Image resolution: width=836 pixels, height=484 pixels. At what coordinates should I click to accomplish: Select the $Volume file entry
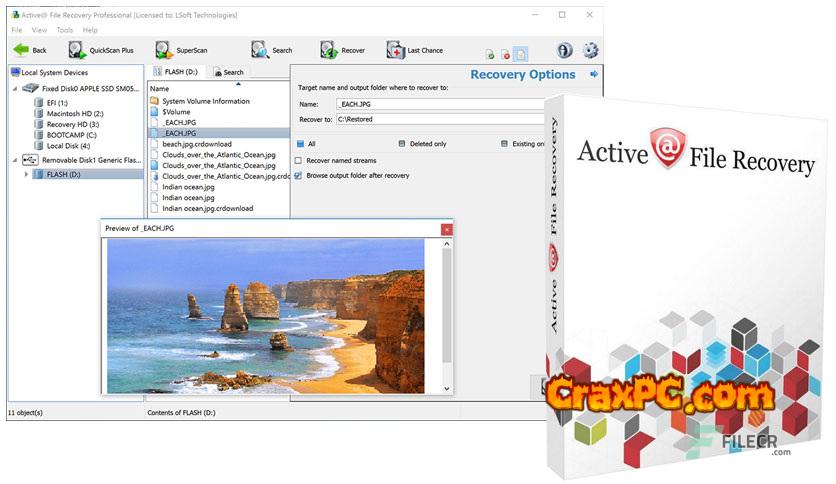coord(176,112)
